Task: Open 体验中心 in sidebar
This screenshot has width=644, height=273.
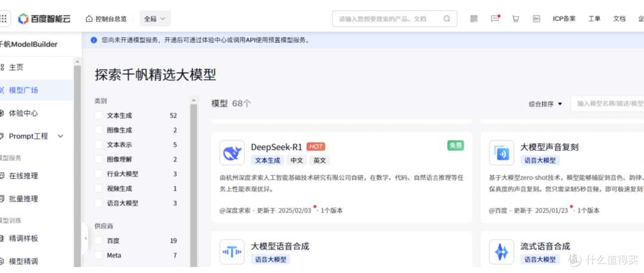Action: click(x=23, y=113)
